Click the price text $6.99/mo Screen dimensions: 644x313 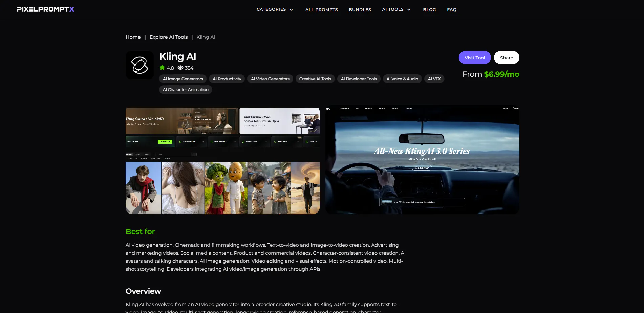click(501, 74)
